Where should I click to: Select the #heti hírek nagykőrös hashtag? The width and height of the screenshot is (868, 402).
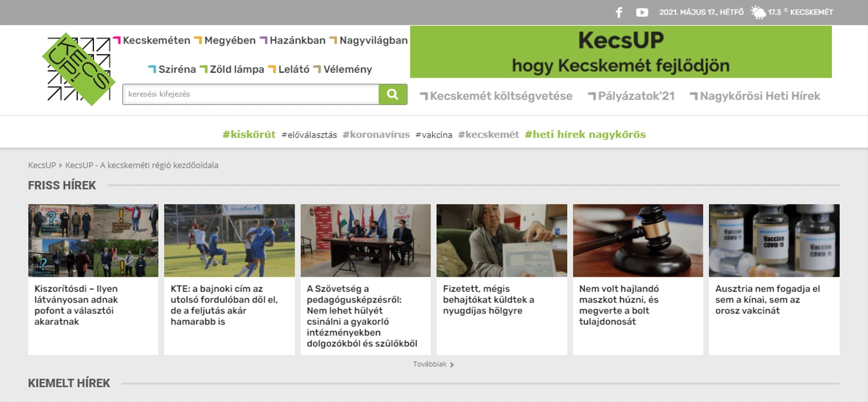tap(585, 134)
